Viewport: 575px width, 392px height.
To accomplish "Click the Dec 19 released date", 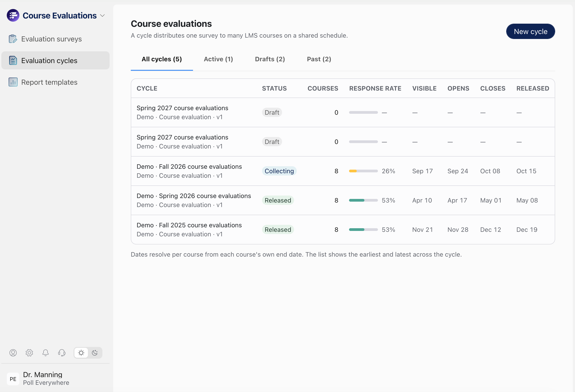I will 527,230.
